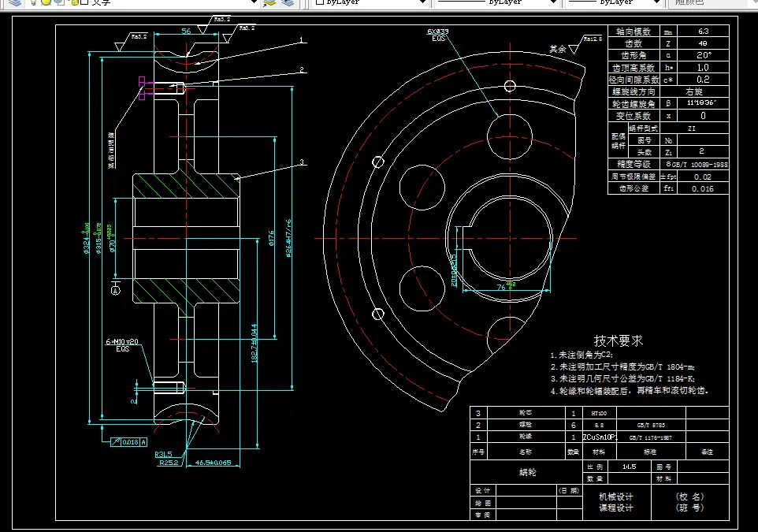Select the upper magenta grip on the bolt
The width and height of the screenshot is (758, 532).
point(142,80)
